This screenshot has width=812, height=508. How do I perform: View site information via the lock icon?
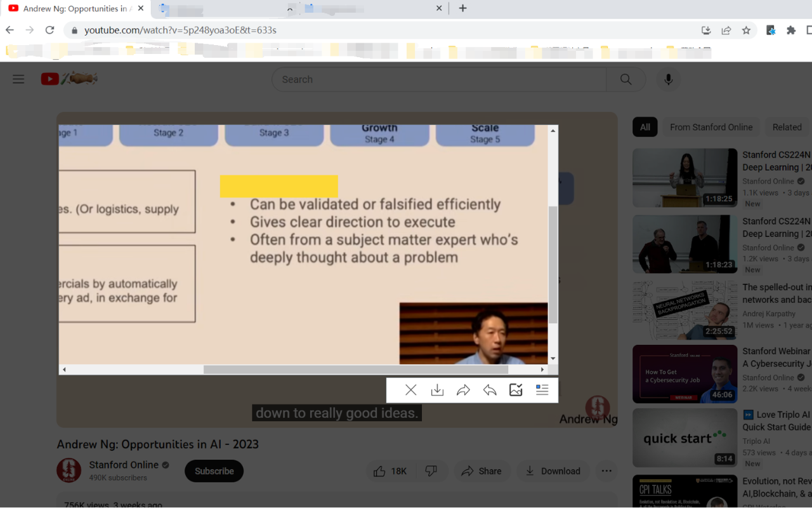pos(74,30)
